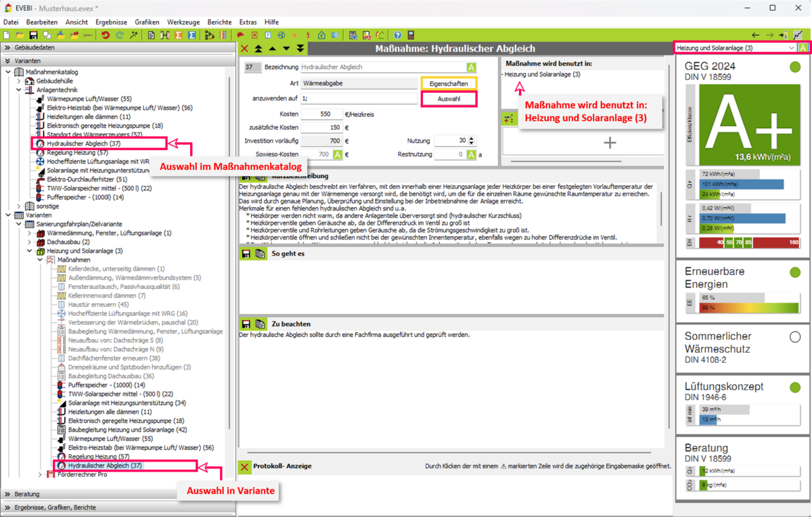Open the Heizung und Solaranlage variant dropdown
The width and height of the screenshot is (812, 517).
[x=792, y=48]
